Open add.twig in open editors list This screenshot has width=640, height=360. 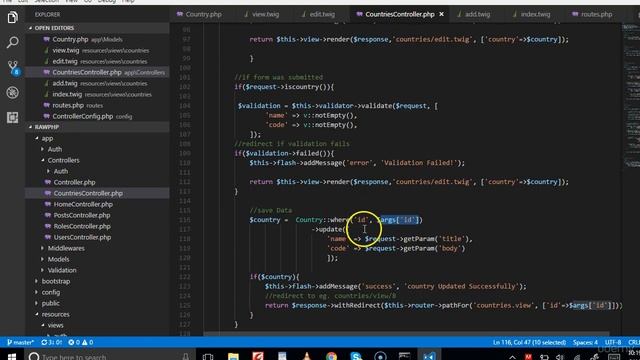click(x=97, y=83)
